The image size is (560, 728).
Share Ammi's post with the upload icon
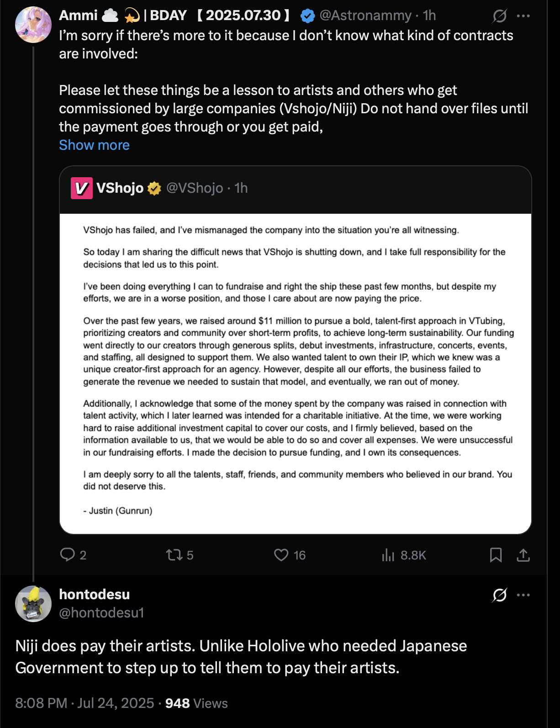tap(523, 555)
